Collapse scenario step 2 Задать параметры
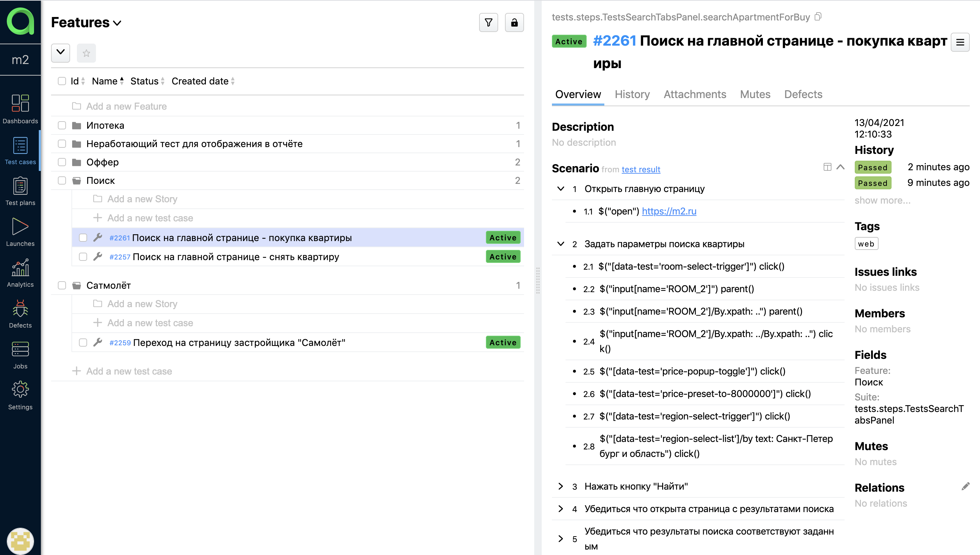The width and height of the screenshot is (980, 555). click(x=561, y=244)
